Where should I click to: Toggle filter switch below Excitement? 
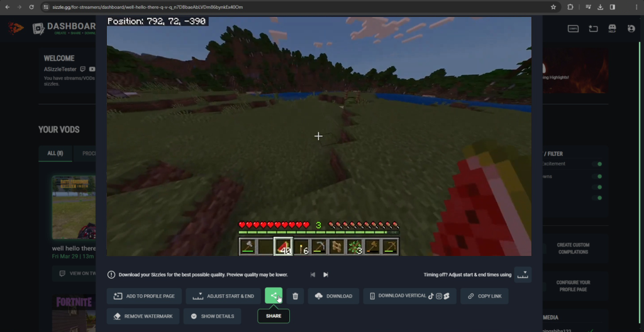597,177
